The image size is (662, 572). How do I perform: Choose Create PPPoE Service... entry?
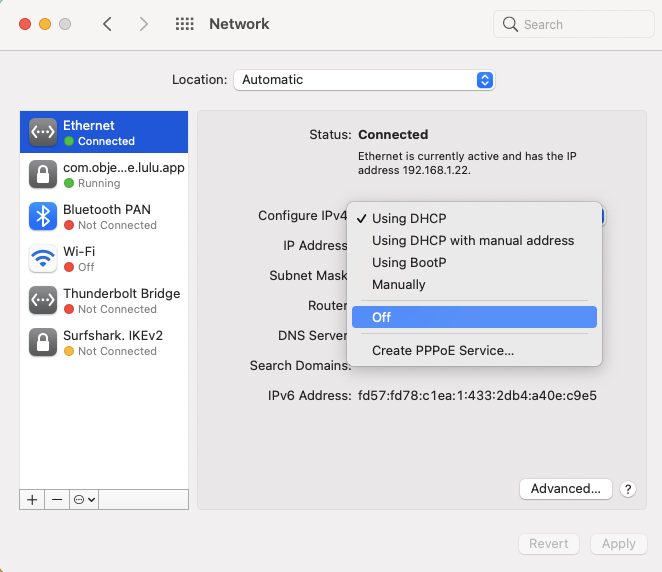[474, 350]
